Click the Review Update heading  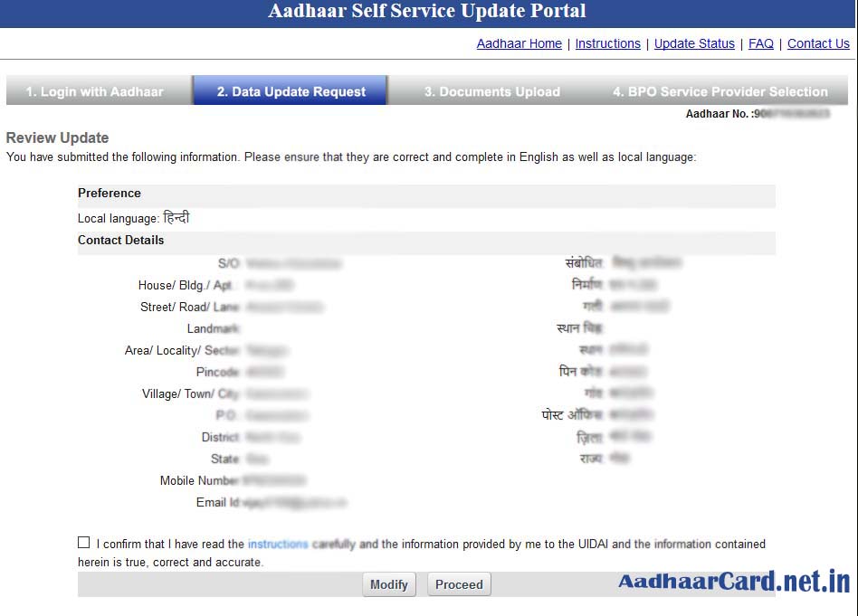point(57,137)
